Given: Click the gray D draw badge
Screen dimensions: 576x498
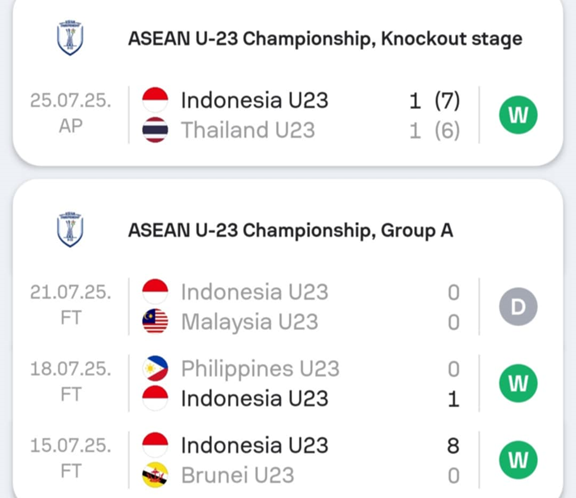Looking at the screenshot, I should tap(518, 307).
